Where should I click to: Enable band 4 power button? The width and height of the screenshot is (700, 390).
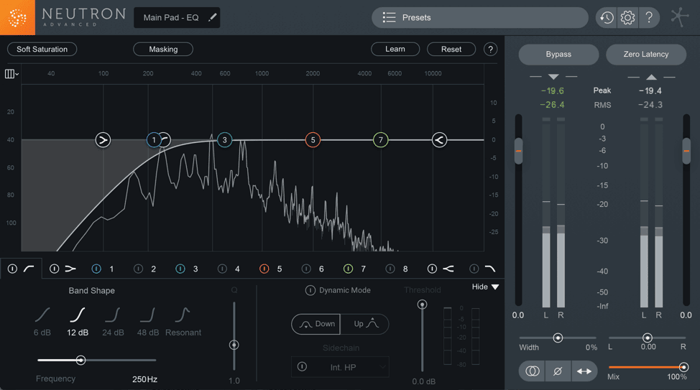click(x=222, y=269)
